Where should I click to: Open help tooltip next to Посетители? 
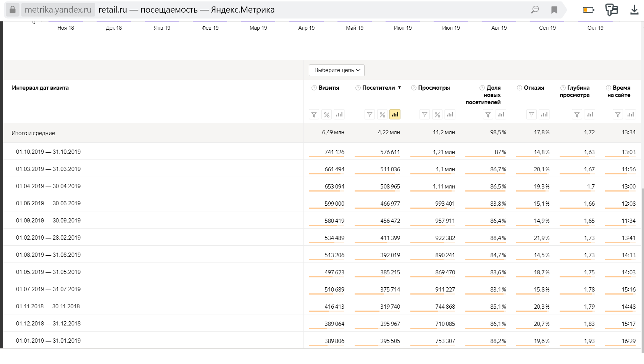[358, 88]
